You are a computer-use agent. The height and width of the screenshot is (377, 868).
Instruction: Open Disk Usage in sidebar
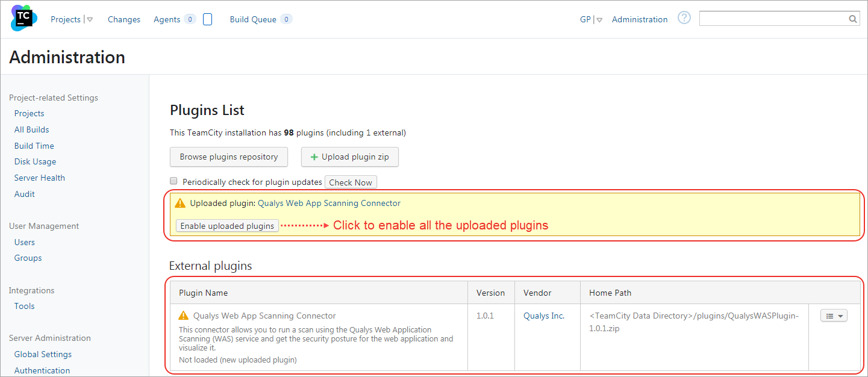point(36,161)
